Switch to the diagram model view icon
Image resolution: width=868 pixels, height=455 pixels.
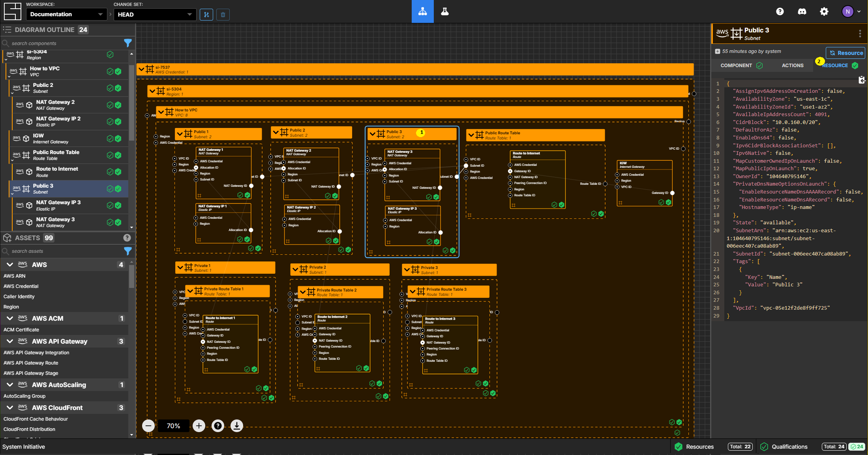[422, 11]
